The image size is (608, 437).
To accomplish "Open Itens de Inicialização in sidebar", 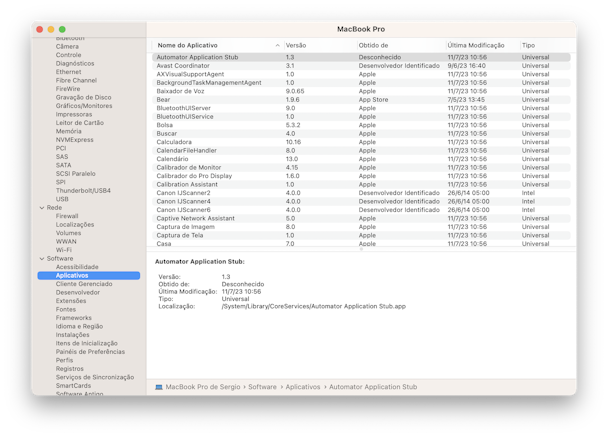I will click(86, 344).
